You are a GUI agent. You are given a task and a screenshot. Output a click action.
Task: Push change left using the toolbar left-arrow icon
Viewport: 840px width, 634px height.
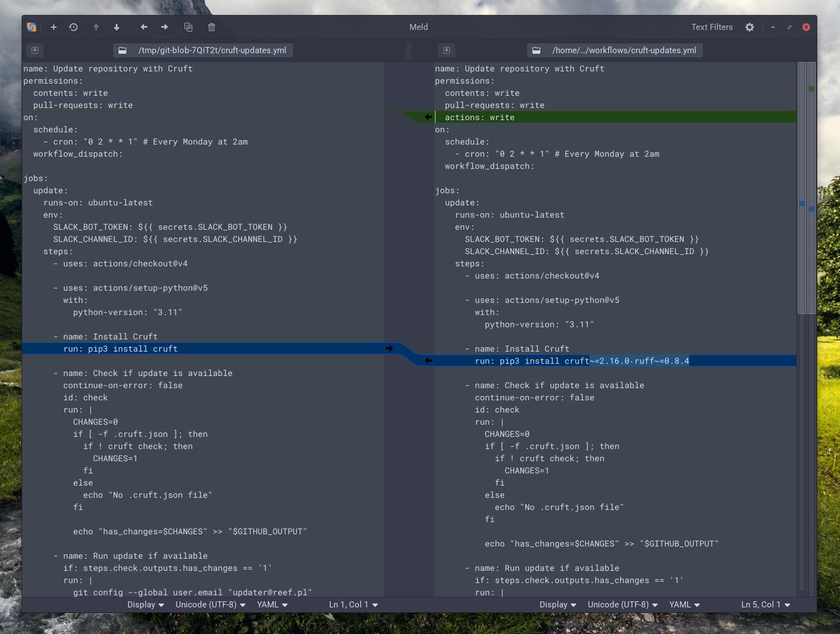pyautogui.click(x=143, y=27)
